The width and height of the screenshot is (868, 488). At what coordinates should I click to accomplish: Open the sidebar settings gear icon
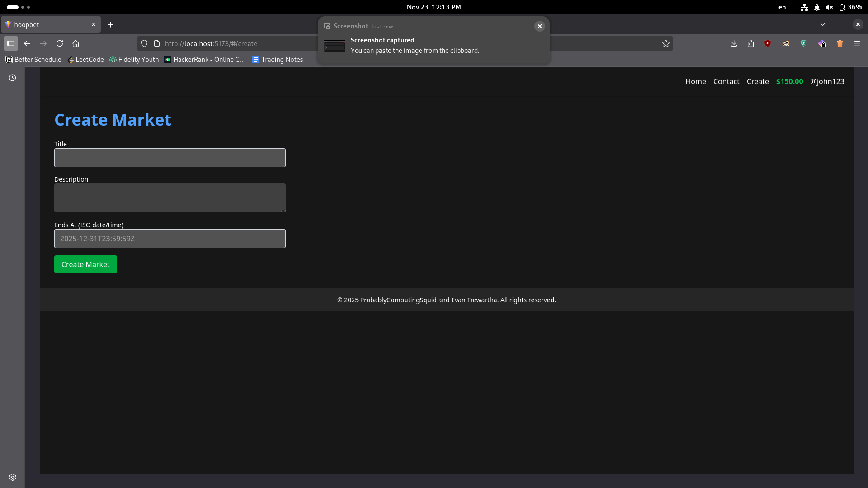pos(13,477)
